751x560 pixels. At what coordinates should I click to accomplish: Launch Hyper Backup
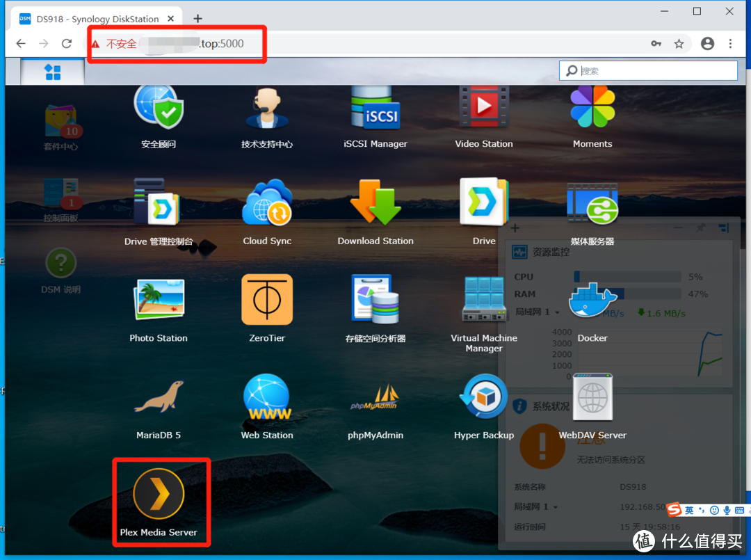[x=484, y=397]
